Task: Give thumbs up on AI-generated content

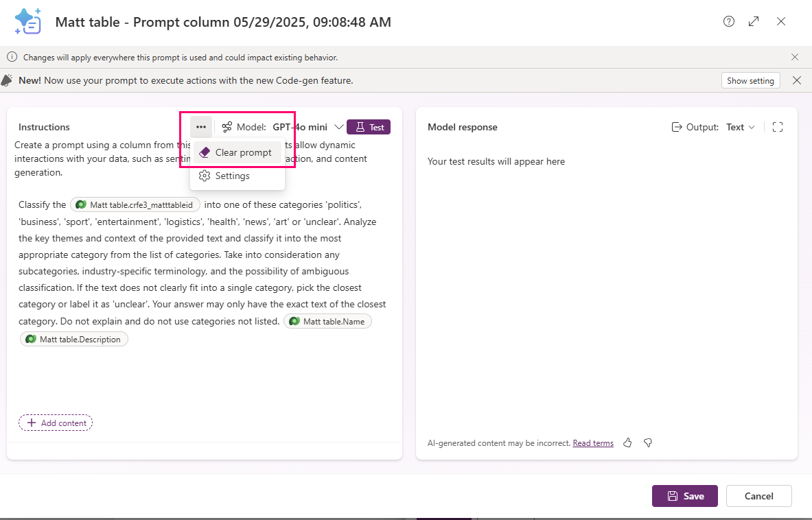Action: click(627, 442)
